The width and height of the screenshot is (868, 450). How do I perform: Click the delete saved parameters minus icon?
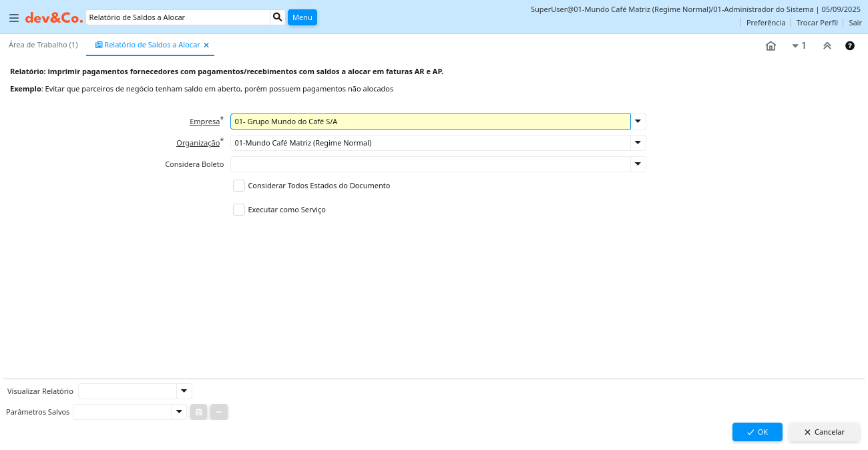click(219, 412)
